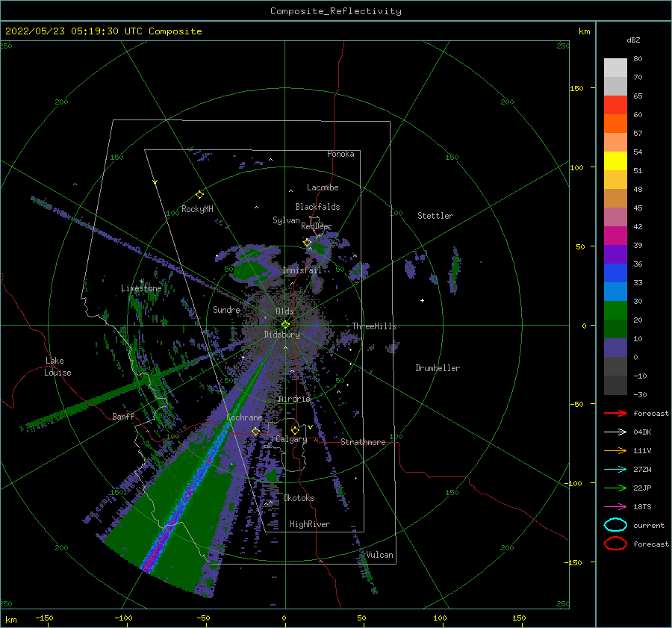672x628 pixels.
Task: Click the ThreeHills city label
Action: 375,326
